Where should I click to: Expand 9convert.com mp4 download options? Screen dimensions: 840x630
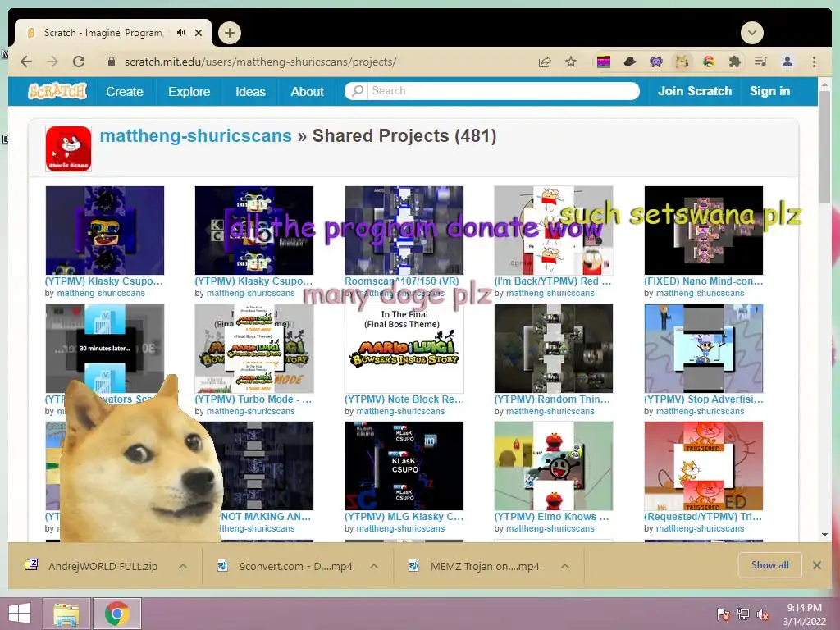[x=374, y=566]
